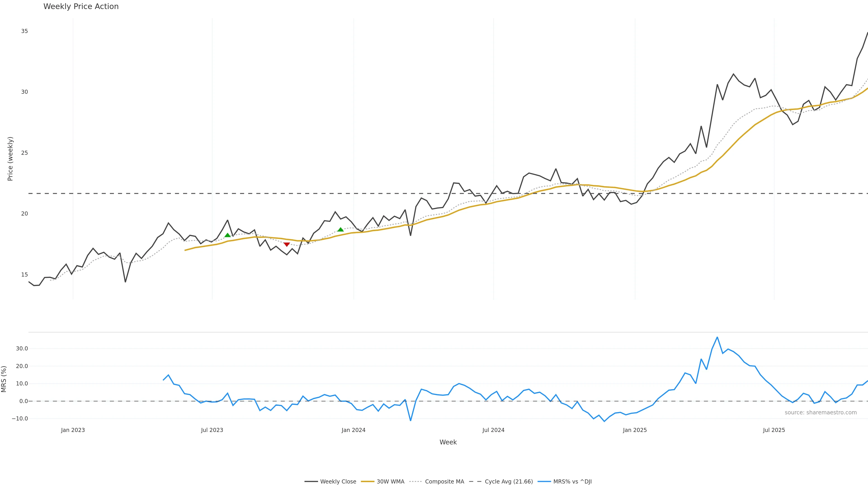Select the Jul 2023 x-axis label

point(212,430)
